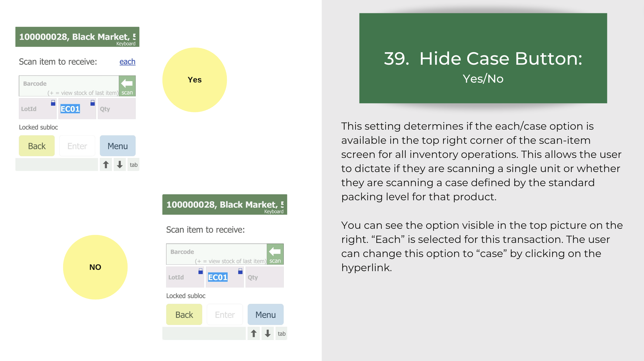The height and width of the screenshot is (361, 644).
Task: Toggle the LotId lock icon in bottom panel
Action: point(201,271)
